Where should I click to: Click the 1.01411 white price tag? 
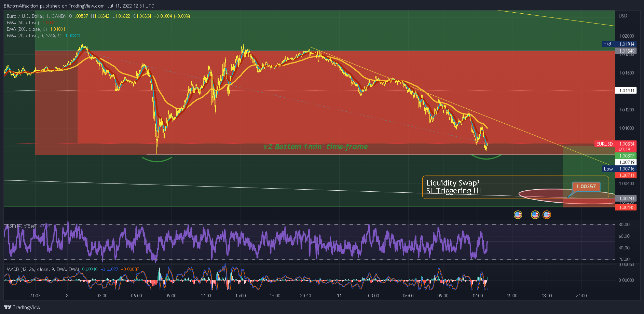pos(626,91)
